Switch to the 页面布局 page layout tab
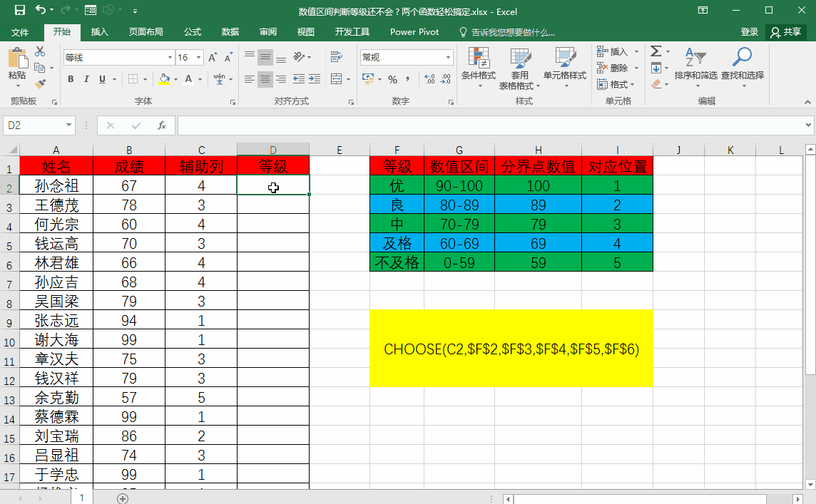The width and height of the screenshot is (816, 504). pos(146,32)
